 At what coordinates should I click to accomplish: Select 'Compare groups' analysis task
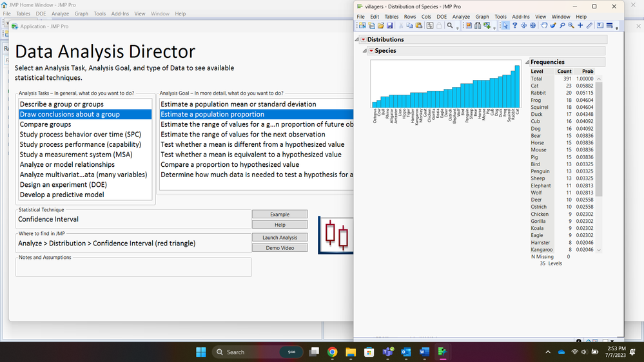click(x=85, y=124)
